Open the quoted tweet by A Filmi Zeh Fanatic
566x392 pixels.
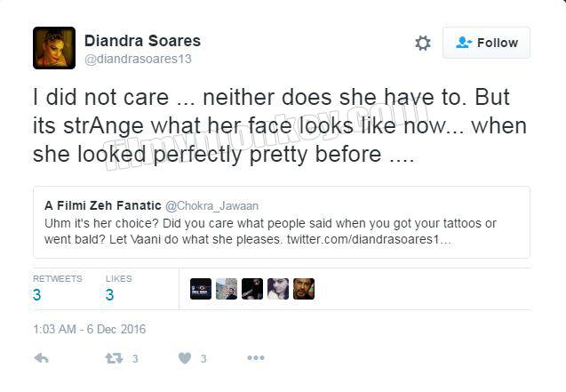click(282, 222)
